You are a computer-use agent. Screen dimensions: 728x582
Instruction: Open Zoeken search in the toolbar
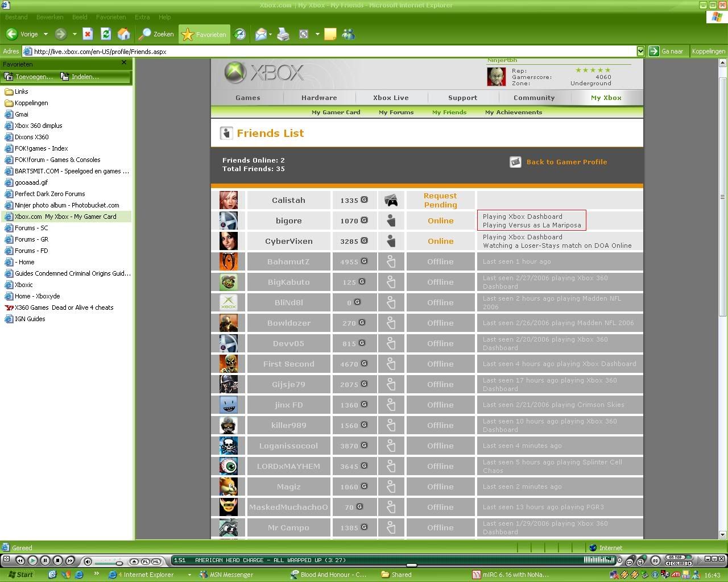click(x=156, y=34)
